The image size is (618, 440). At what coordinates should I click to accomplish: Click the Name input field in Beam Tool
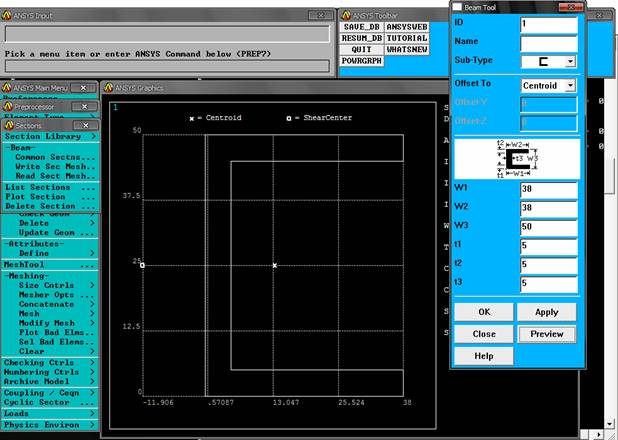click(x=549, y=43)
